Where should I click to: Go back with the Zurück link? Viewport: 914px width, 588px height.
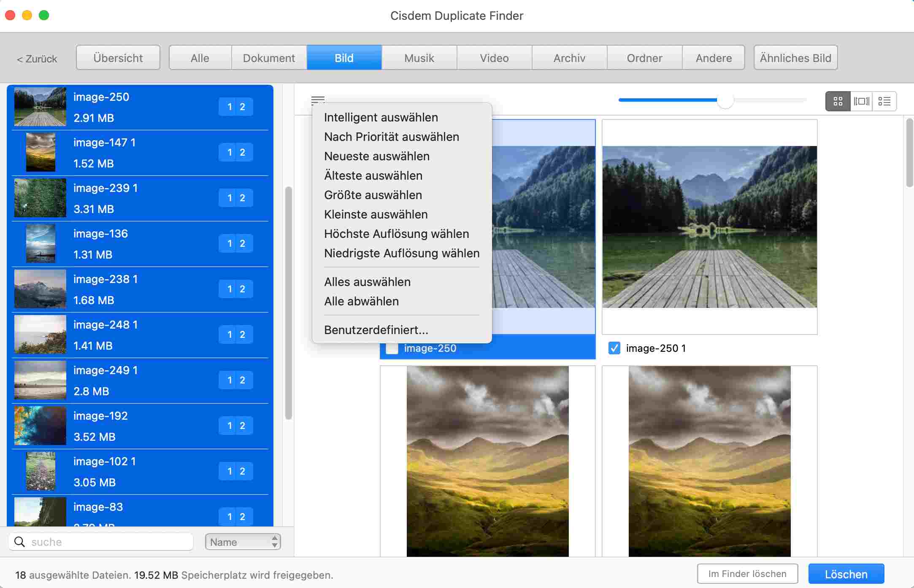pos(37,59)
